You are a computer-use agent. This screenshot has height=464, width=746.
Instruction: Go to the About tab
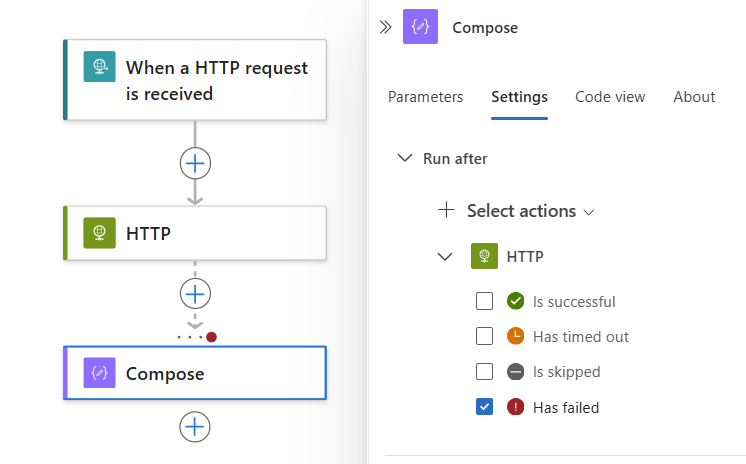[x=694, y=97]
